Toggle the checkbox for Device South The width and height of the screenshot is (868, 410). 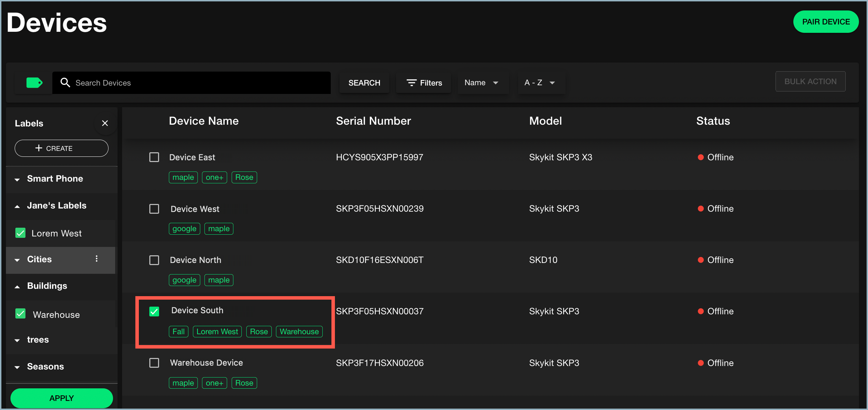tap(155, 310)
